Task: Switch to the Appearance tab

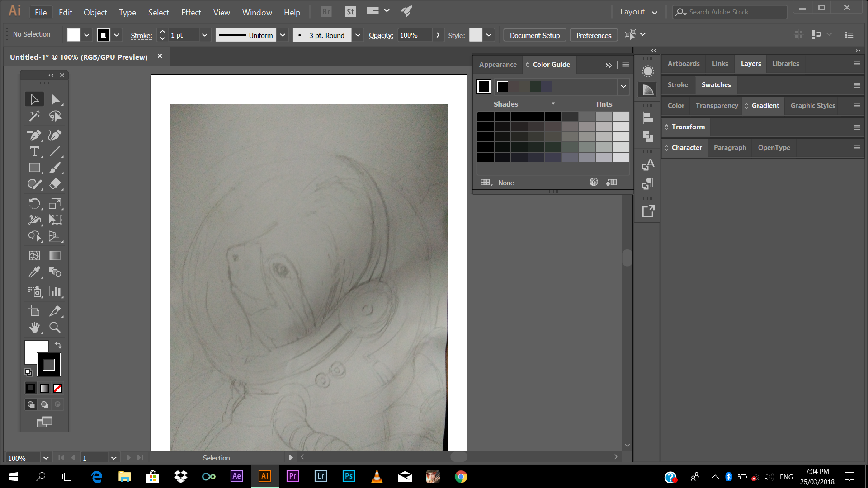Action: (x=498, y=65)
